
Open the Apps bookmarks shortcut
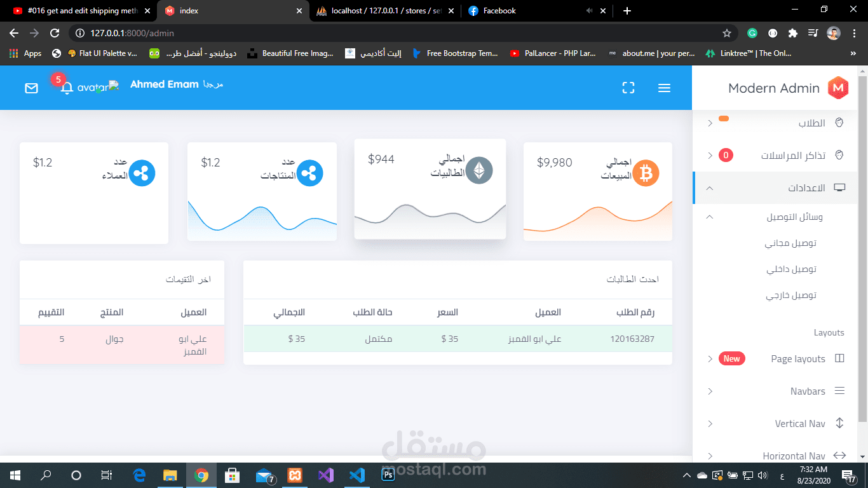pos(26,53)
